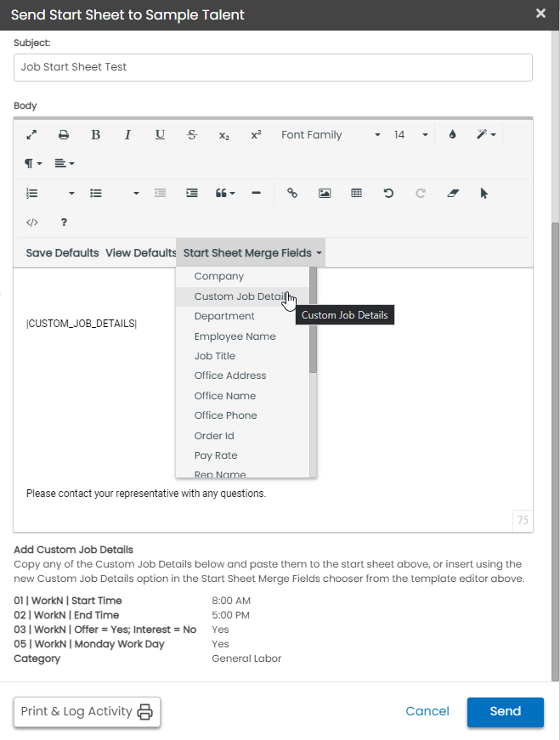
Task: Click the Cancel link
Action: [x=427, y=711]
